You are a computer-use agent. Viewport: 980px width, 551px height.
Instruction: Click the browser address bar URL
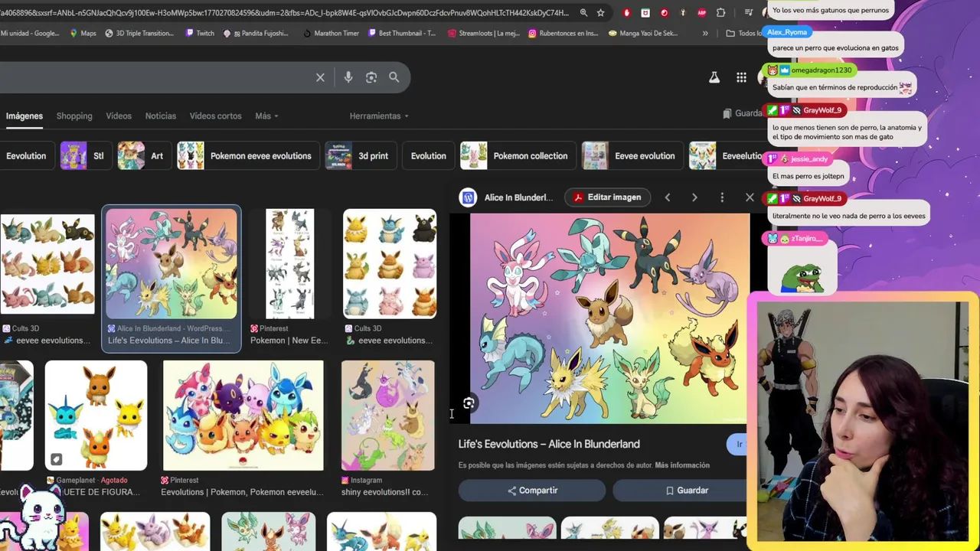pos(284,13)
